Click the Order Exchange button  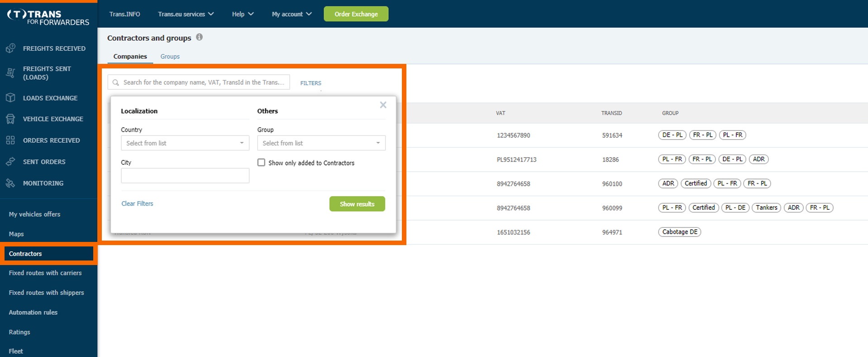[356, 14]
